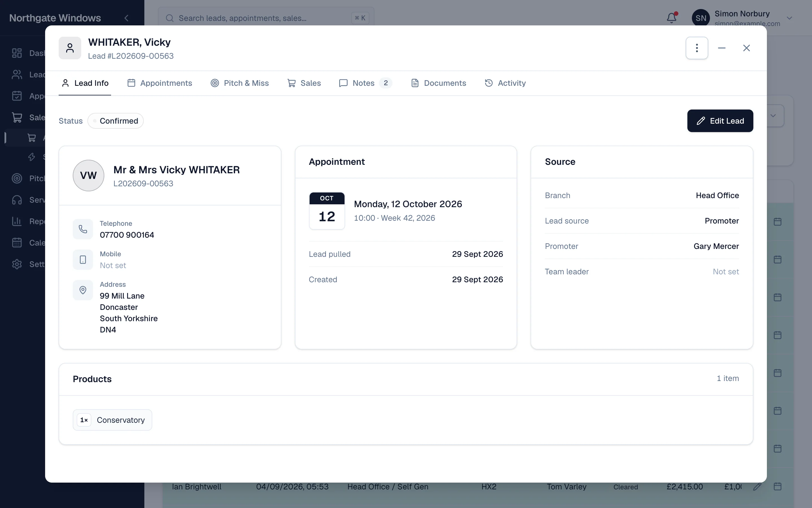Click the person icon in dialog header
The width and height of the screenshot is (812, 508).
70,48
